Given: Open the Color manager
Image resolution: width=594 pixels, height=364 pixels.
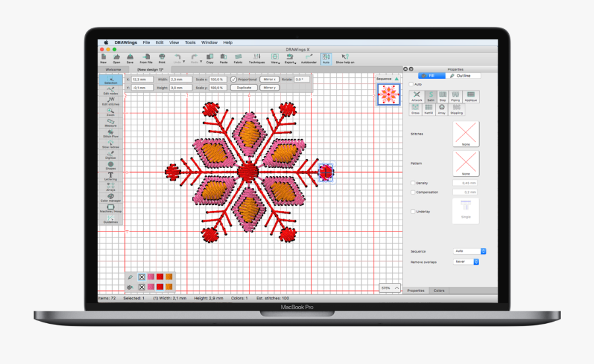Looking at the screenshot, I should pos(111,198).
